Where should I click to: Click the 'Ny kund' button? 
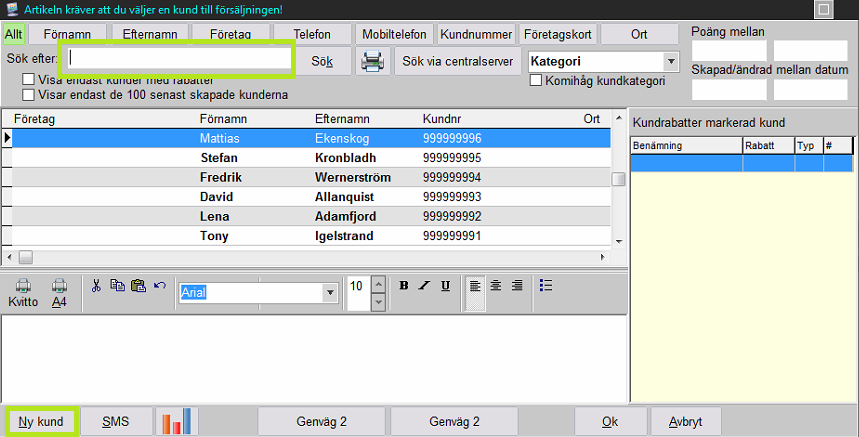41,421
